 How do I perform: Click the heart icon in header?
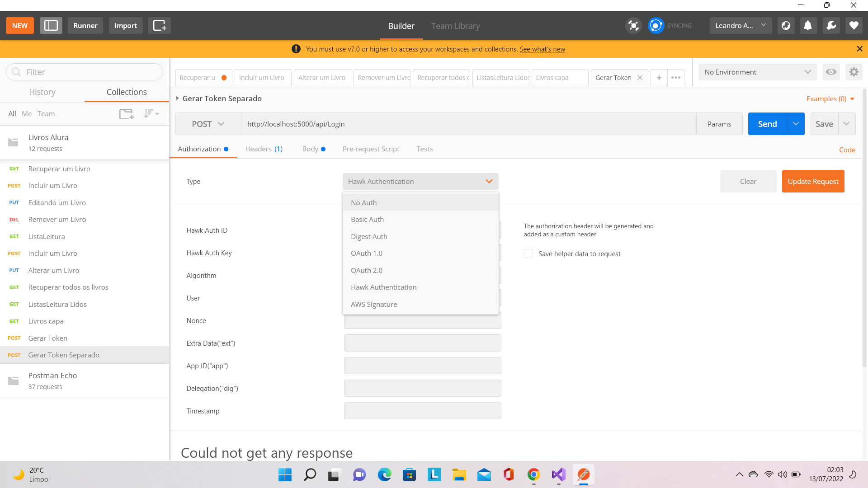click(854, 26)
